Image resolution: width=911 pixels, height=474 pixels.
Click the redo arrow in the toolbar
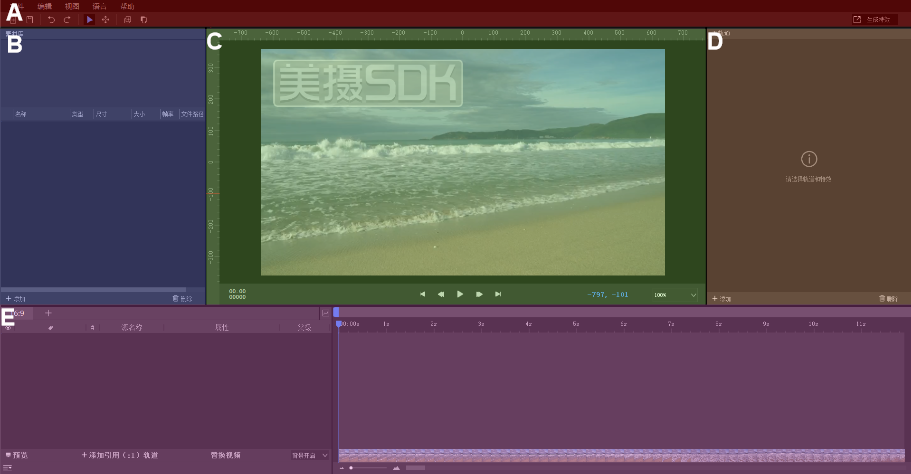(x=67, y=20)
